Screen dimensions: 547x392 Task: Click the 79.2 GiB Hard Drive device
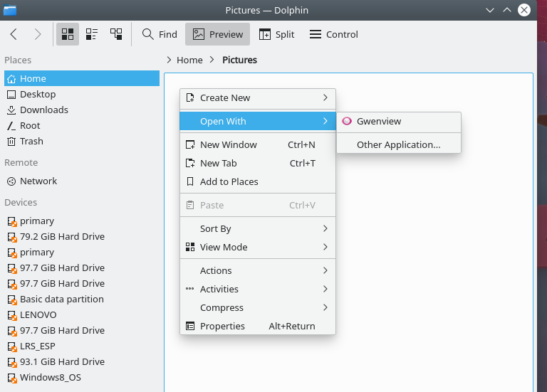pyautogui.click(x=82, y=237)
